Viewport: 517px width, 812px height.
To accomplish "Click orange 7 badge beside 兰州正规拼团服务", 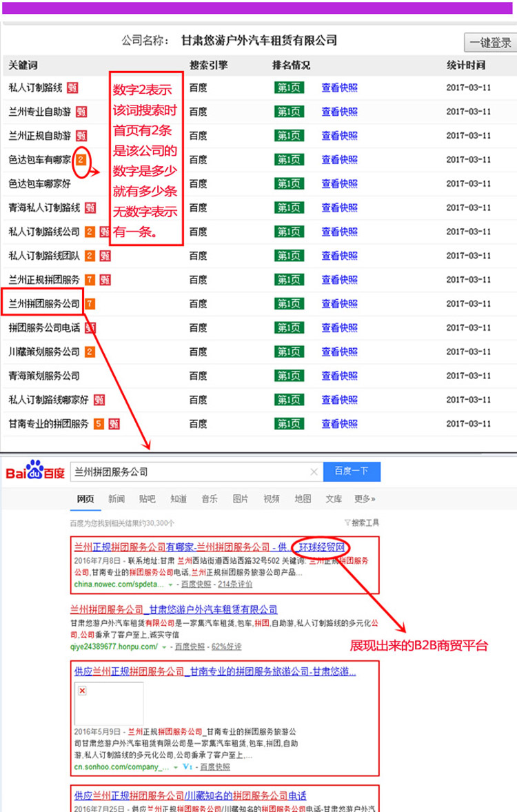I will pos(90,280).
